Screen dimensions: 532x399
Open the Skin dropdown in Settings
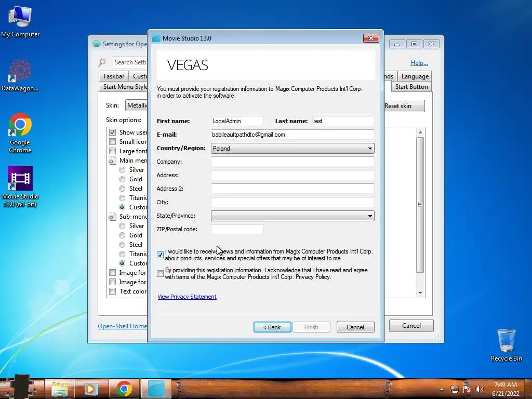tap(137, 105)
